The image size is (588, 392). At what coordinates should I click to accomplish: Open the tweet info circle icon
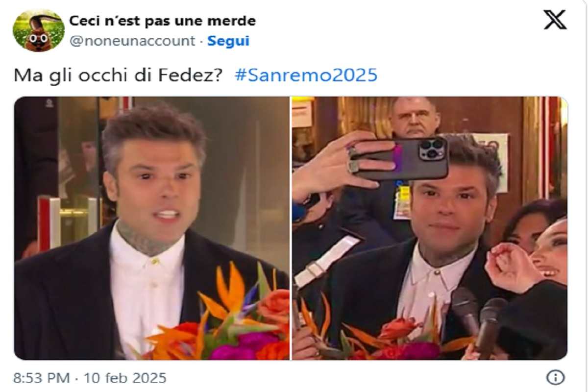pos(555,377)
